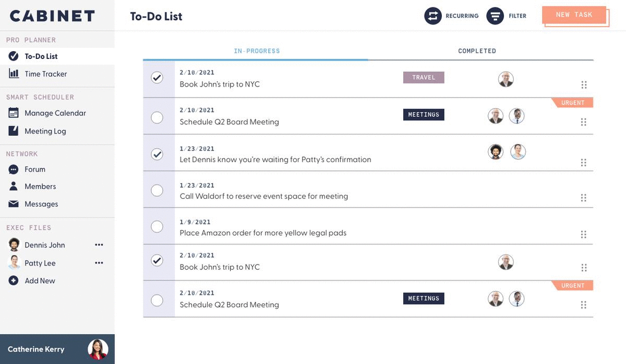Select the In-Progress tab
The width and height of the screenshot is (626, 364).
(x=257, y=51)
